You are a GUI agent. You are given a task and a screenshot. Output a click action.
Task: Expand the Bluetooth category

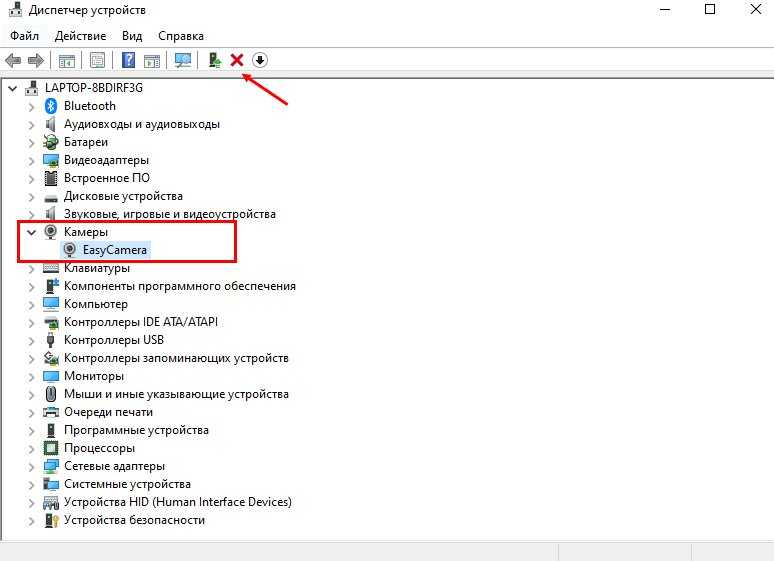coord(31,107)
